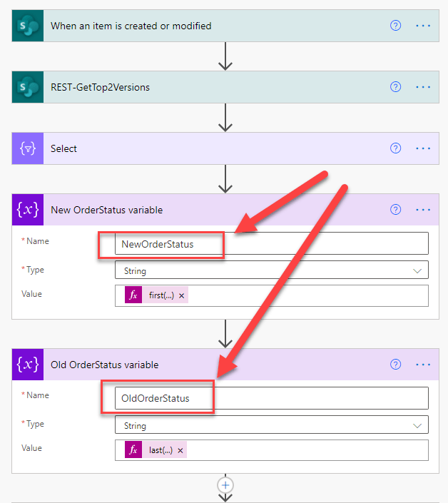Click the Select action's data operation icon
Viewport: 448px width, 503px height.
[28, 148]
